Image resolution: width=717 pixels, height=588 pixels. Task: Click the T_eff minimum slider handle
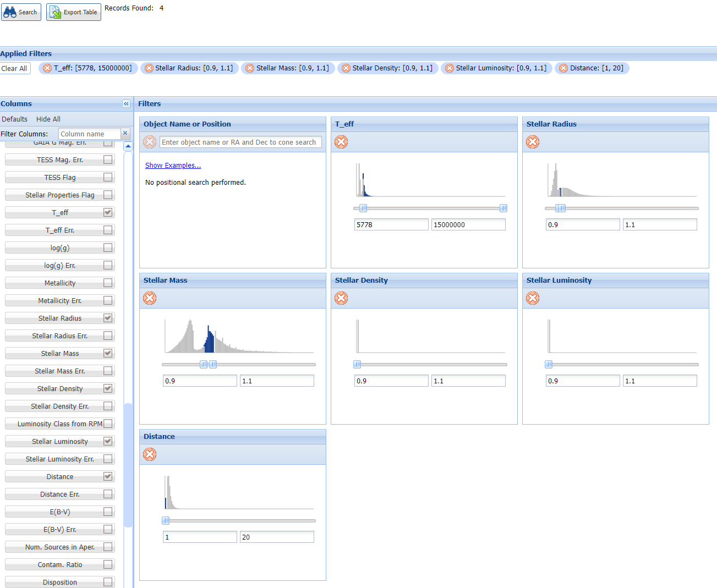pyautogui.click(x=362, y=208)
